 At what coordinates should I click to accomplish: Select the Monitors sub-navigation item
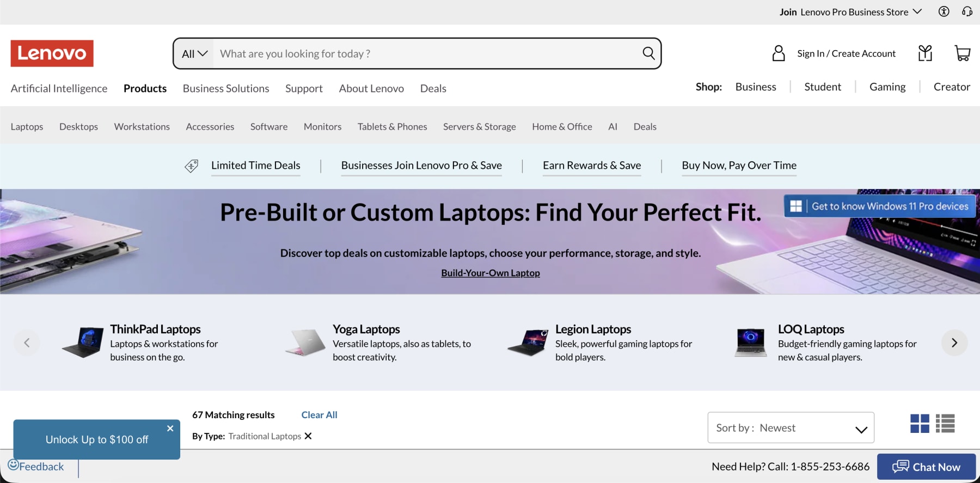[x=322, y=126]
